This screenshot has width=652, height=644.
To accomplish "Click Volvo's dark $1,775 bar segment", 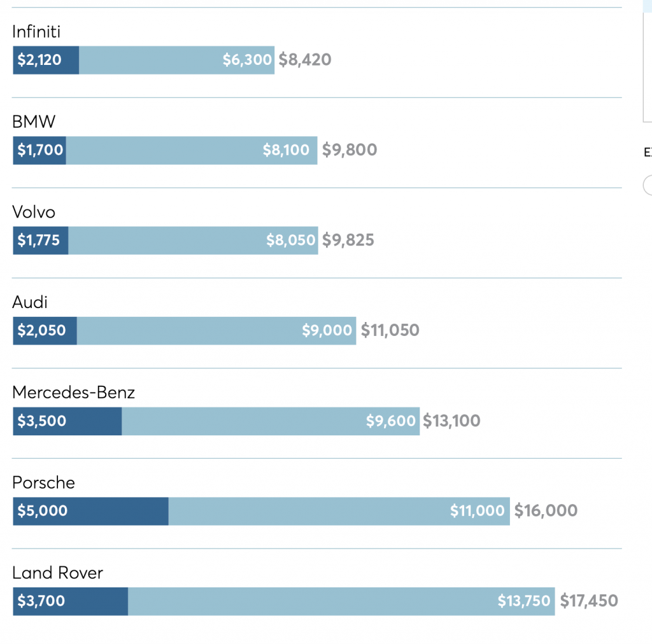I will (41, 241).
